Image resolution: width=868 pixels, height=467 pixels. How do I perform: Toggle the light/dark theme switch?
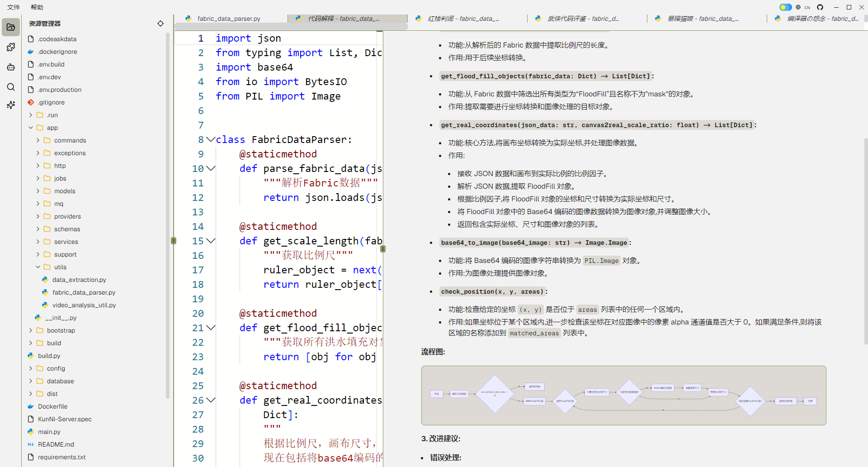(786, 7)
